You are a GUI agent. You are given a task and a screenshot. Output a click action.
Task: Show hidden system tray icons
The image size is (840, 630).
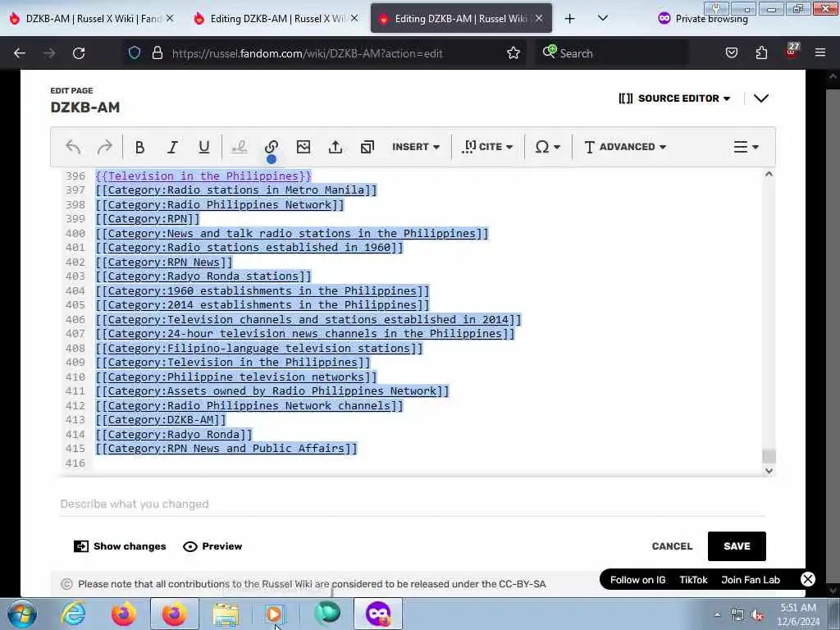tap(717, 614)
